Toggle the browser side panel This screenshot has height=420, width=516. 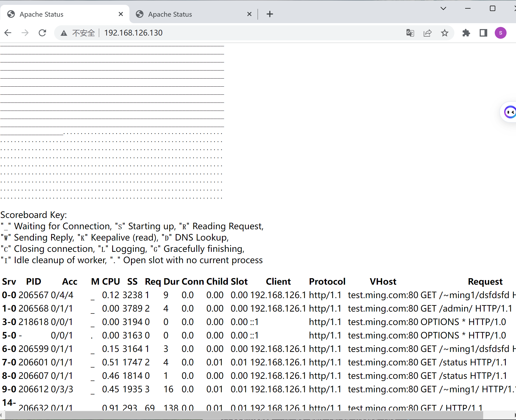click(x=483, y=33)
